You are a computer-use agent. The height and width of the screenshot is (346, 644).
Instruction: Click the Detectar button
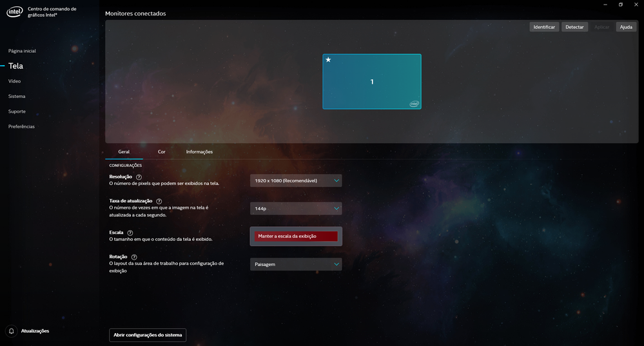pos(574,27)
